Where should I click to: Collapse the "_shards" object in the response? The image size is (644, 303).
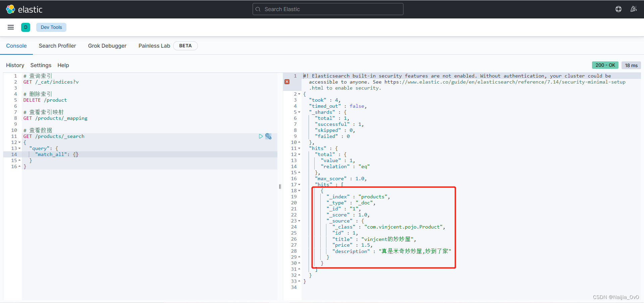(x=300, y=112)
